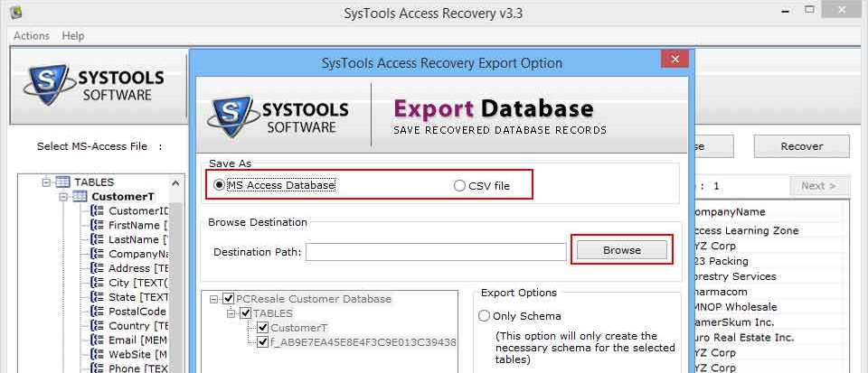The height and width of the screenshot is (373, 868).
Task: Select f_AB9E7EA45E8E4F3C9E013C39438 tree label
Action: (x=363, y=342)
